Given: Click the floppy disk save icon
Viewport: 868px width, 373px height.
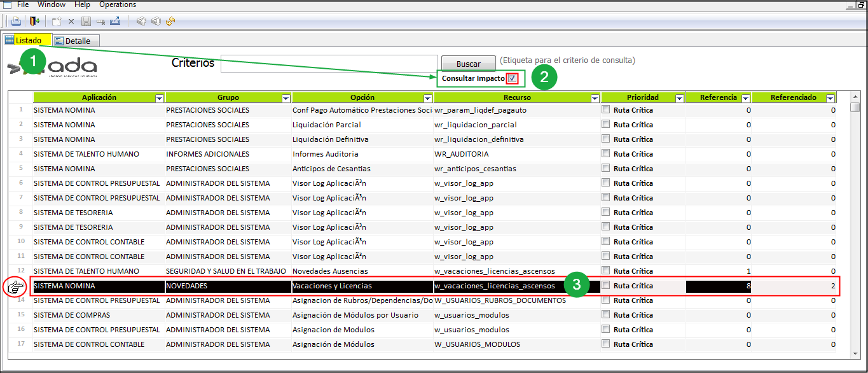Looking at the screenshot, I should click(86, 21).
